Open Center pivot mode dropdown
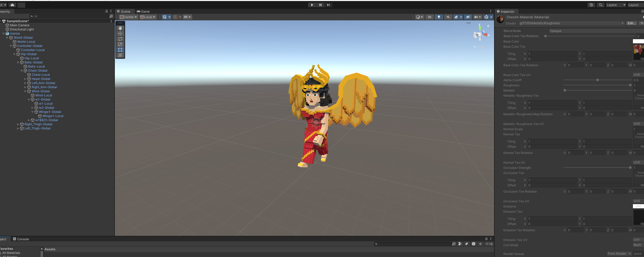Image resolution: width=644 pixels, height=257 pixels. coord(128,17)
